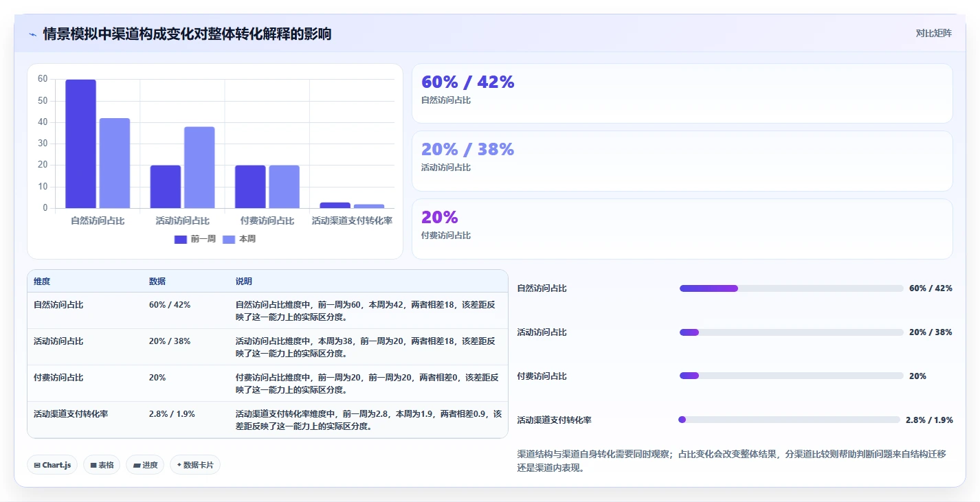
Task: Click the 对比矩阵 label in the header
Action: (x=933, y=33)
